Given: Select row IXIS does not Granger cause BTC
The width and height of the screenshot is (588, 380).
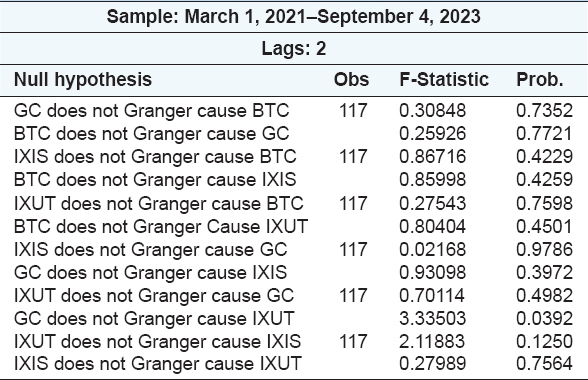Looking at the screenshot, I should 294,157.
